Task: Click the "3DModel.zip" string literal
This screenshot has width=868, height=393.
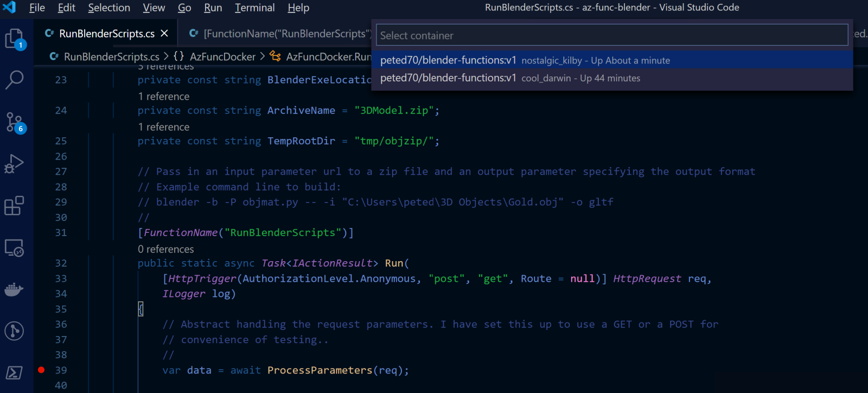Action: [x=394, y=110]
